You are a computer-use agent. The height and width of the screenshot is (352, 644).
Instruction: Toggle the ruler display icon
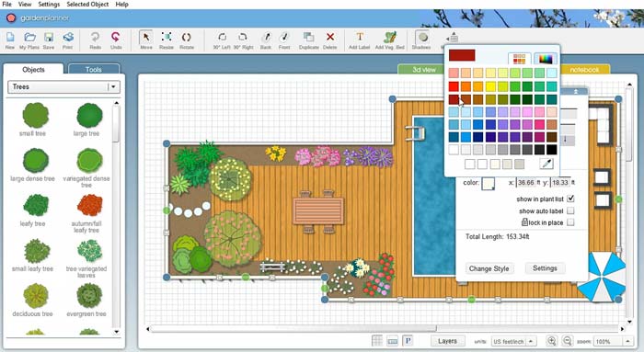[392, 341]
